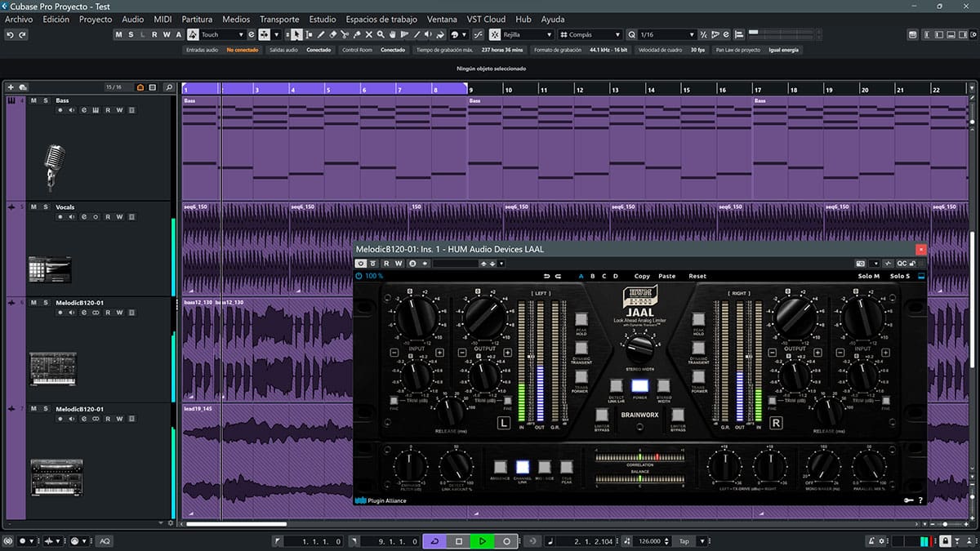This screenshot has height=551, width=980.
Task: Select the Object Selection arrow tool
Action: click(x=296, y=34)
